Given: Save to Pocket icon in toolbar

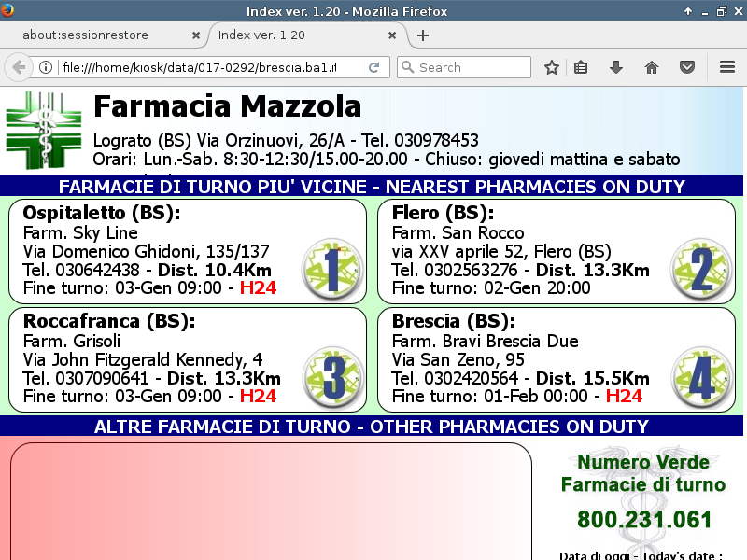Looking at the screenshot, I should [x=686, y=67].
